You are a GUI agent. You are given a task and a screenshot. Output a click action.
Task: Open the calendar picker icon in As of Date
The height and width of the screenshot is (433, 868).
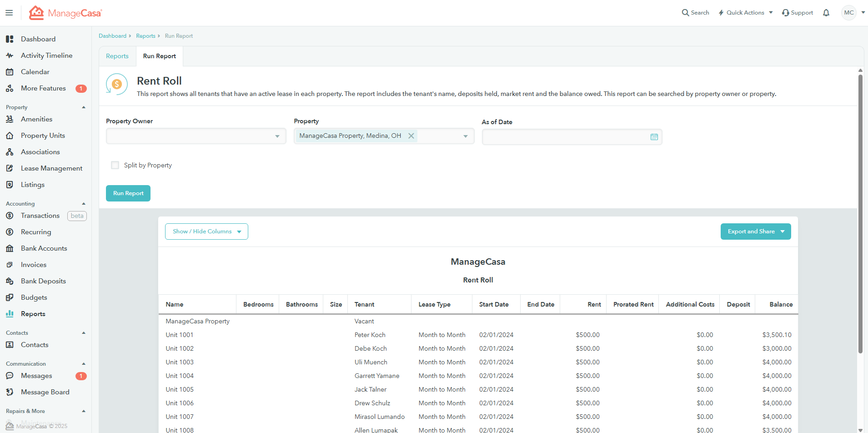click(654, 137)
